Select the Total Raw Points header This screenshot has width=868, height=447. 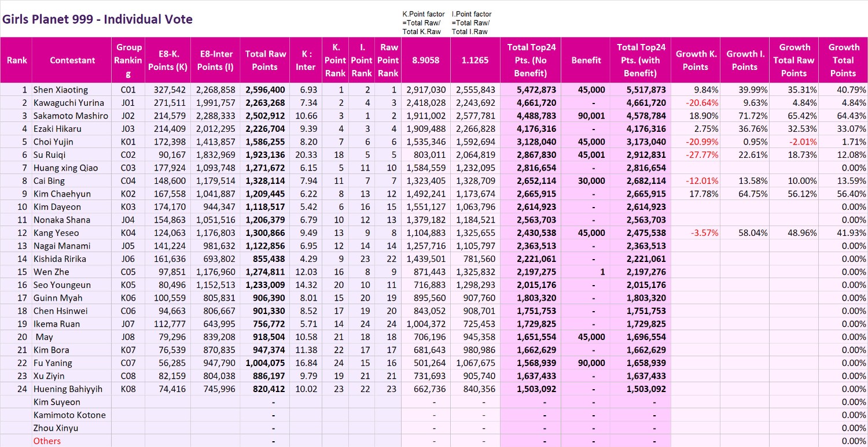tap(265, 60)
